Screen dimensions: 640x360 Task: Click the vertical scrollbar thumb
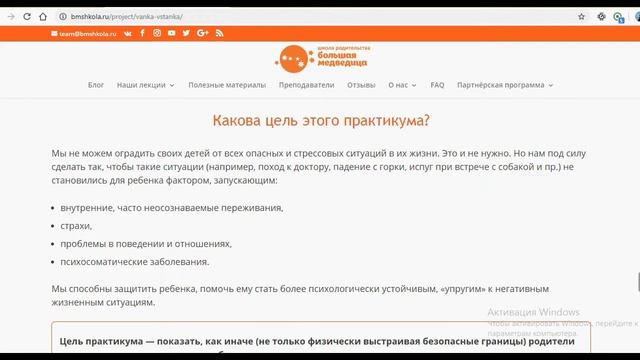point(638,282)
